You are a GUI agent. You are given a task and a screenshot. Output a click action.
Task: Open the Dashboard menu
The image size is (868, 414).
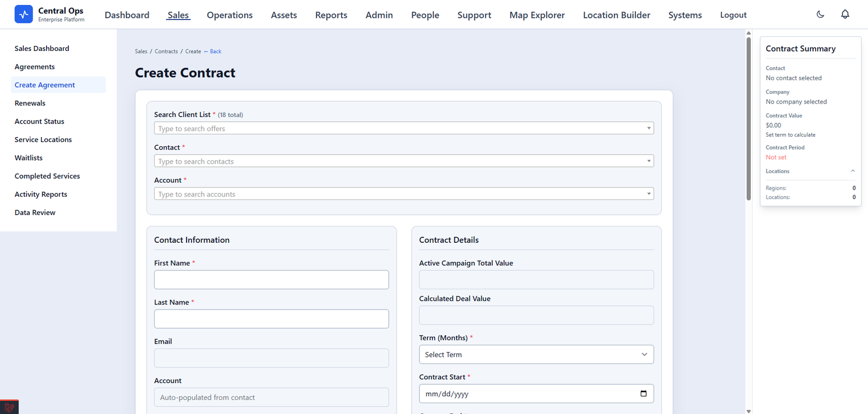[127, 15]
